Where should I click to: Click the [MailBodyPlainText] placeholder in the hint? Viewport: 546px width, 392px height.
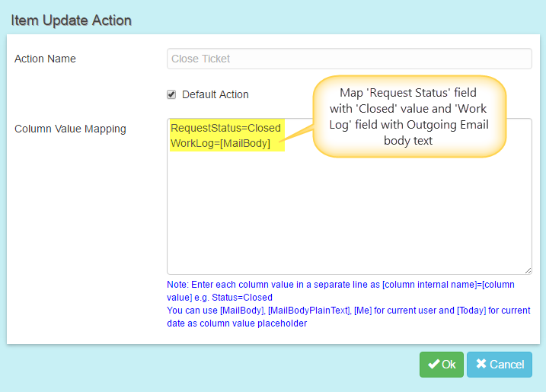310,311
